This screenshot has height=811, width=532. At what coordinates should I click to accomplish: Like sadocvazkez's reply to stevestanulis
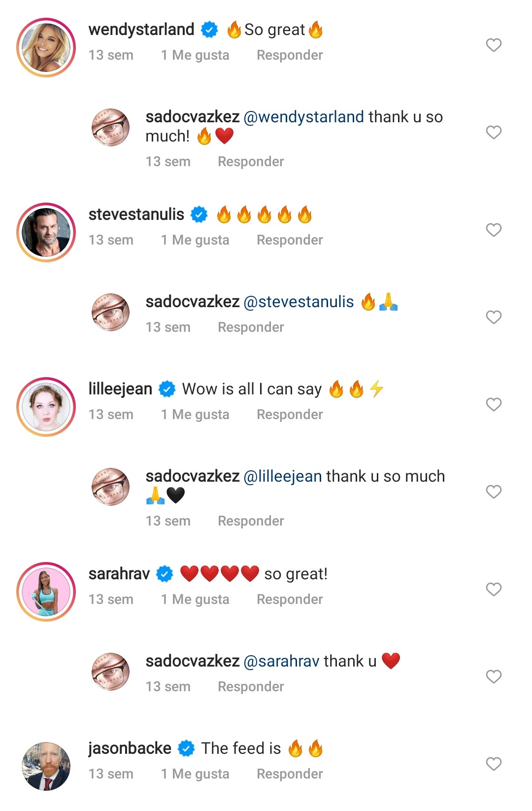tap(494, 317)
